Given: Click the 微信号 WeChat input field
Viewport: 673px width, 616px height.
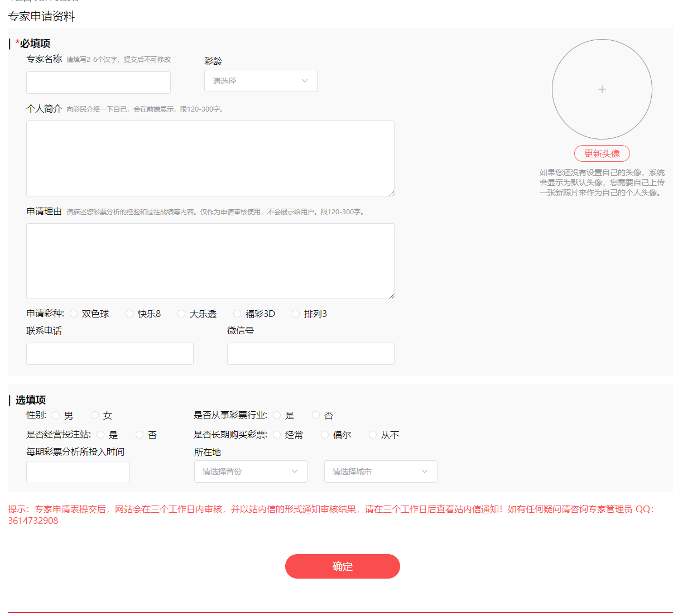Looking at the screenshot, I should tap(310, 353).
